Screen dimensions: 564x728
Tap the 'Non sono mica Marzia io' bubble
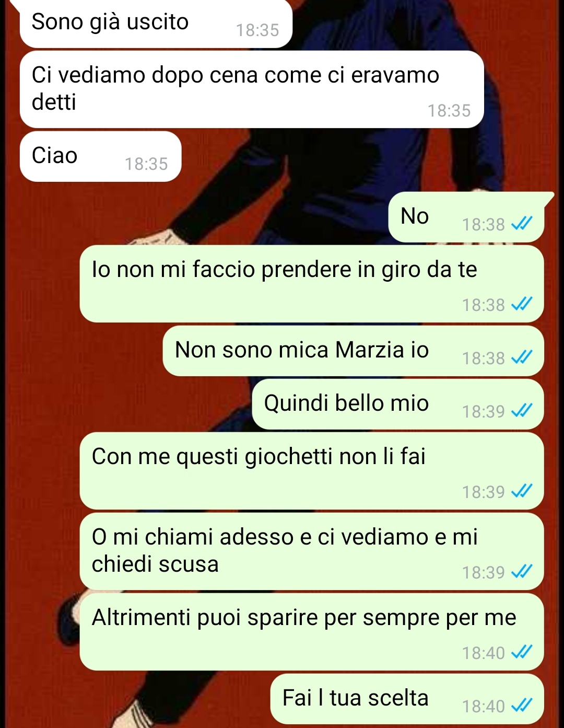point(353,351)
